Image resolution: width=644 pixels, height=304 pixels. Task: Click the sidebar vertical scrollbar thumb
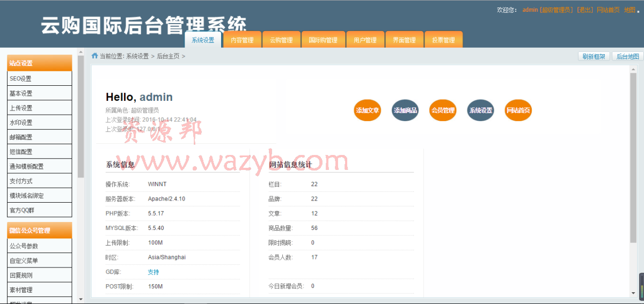[81, 117]
